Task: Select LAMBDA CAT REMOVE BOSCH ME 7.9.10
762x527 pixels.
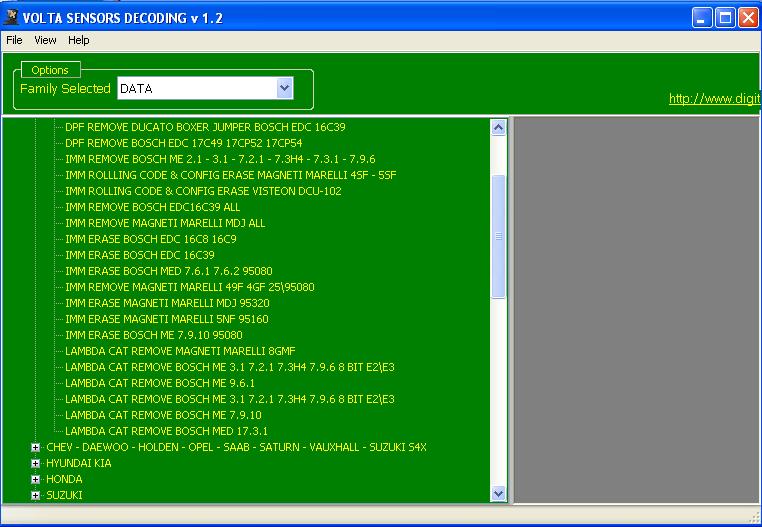Action: 163,416
